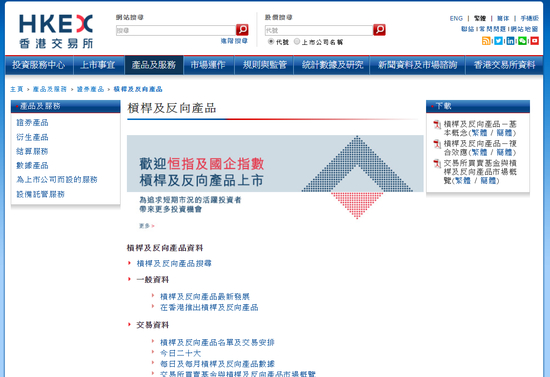Open 數據產品 in the sidebar
The width and height of the screenshot is (550, 377).
click(32, 166)
